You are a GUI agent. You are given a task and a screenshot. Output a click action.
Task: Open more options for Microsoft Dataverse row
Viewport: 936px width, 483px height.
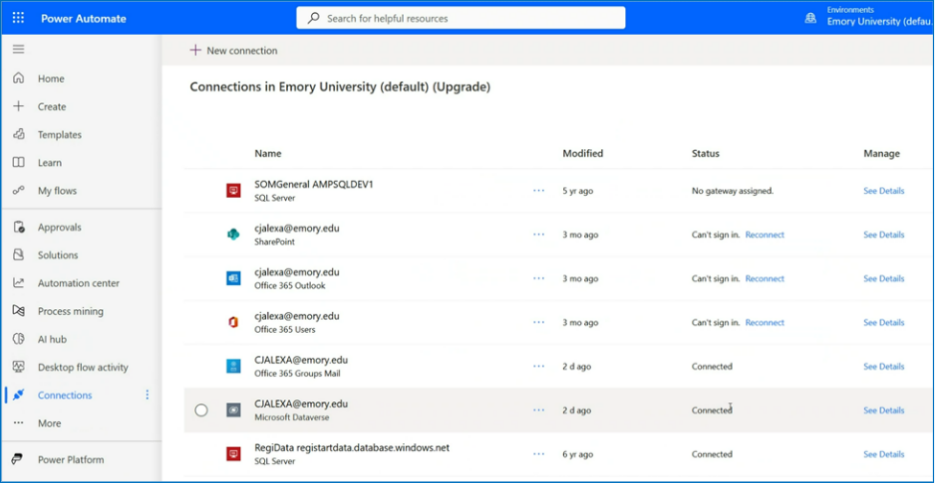[539, 410]
